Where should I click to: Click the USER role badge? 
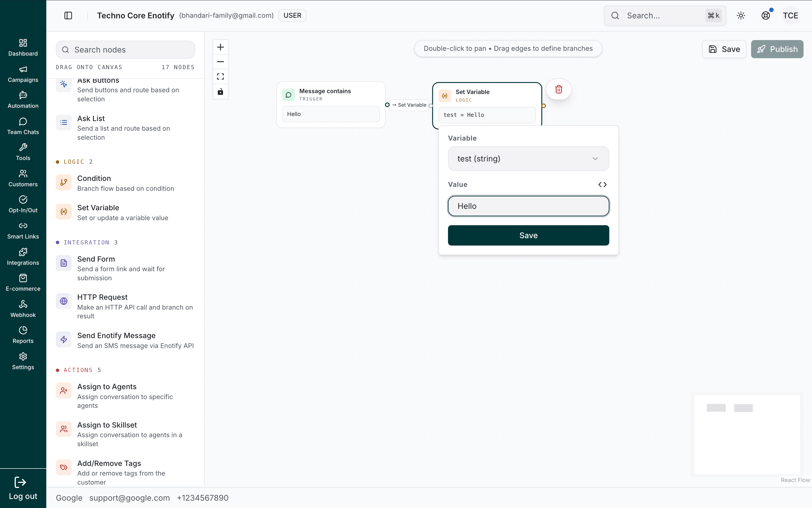[x=292, y=16]
